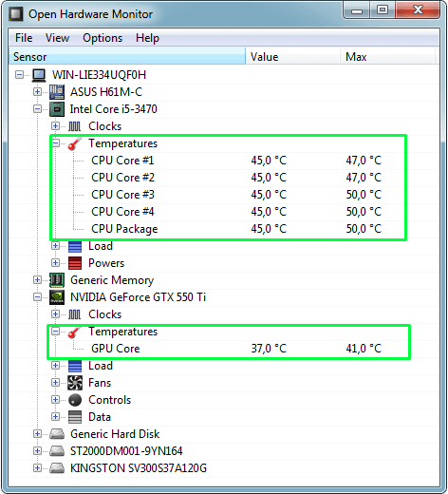Collapse the GPU Temperatures section
Image resolution: width=448 pixels, height=494 pixels.
pos(55,332)
